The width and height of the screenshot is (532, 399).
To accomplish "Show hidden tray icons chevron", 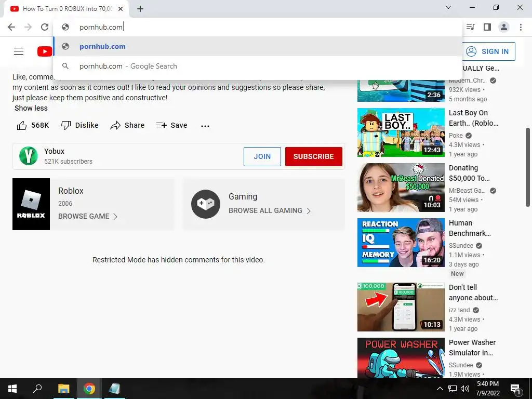I will 440,389.
